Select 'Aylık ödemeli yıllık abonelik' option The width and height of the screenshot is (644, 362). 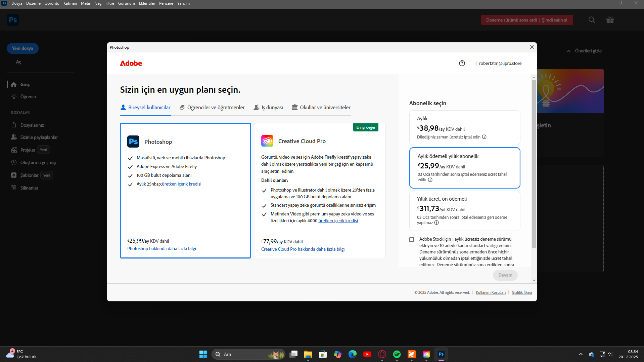(465, 168)
